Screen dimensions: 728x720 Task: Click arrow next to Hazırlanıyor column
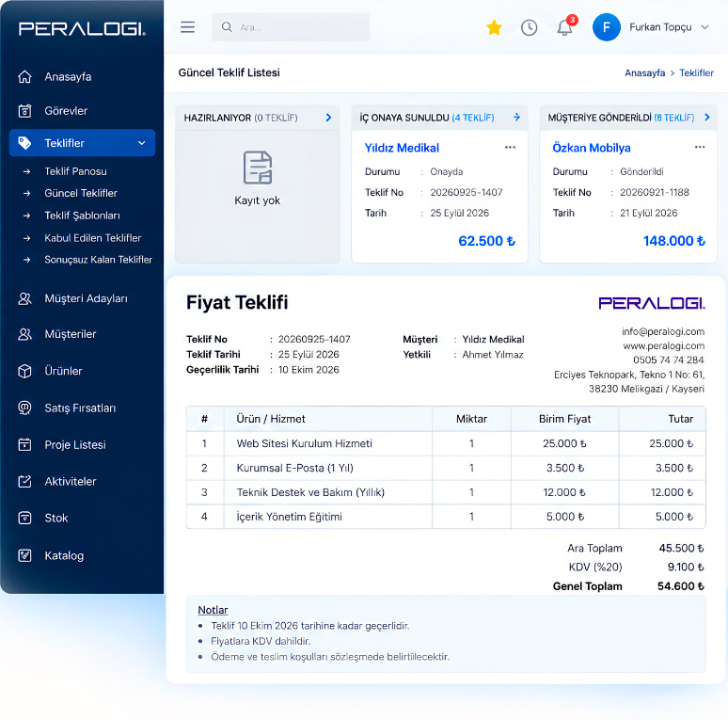click(328, 118)
